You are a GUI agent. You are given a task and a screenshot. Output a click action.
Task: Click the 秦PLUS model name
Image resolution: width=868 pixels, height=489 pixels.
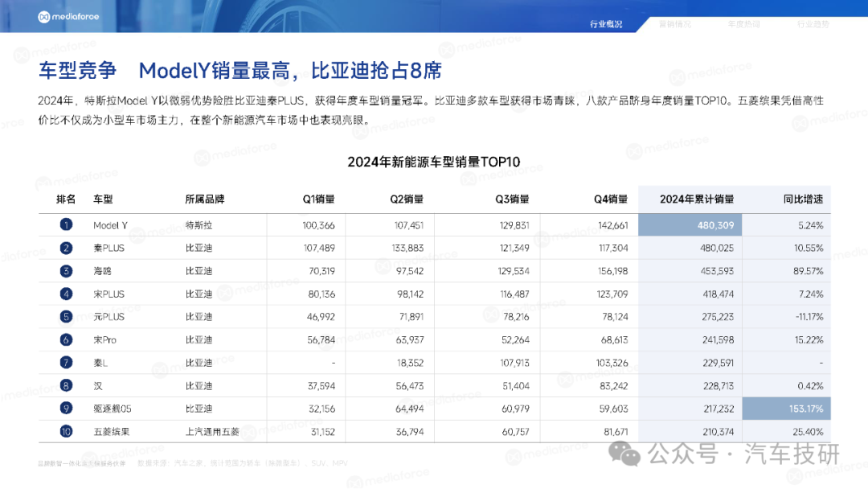point(109,248)
